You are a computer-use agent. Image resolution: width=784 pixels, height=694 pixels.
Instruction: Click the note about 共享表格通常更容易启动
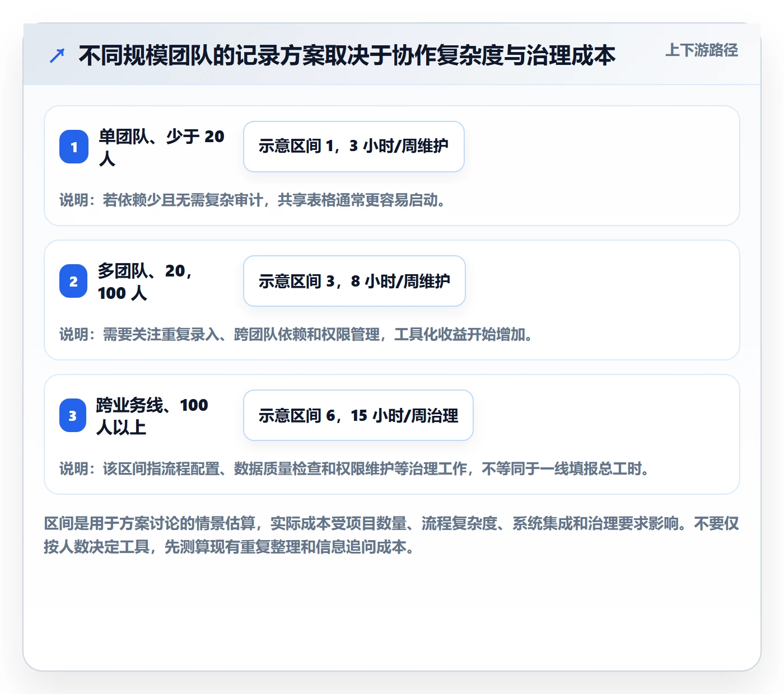click(x=253, y=200)
